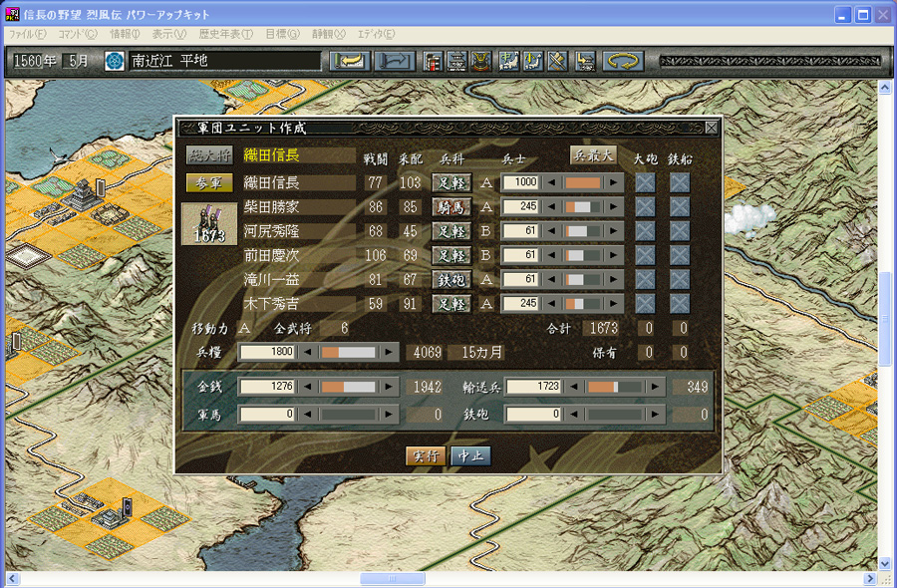Toggle 鉄船 iron ship for 織田信長
Screen dimensions: 897x588
tap(680, 183)
